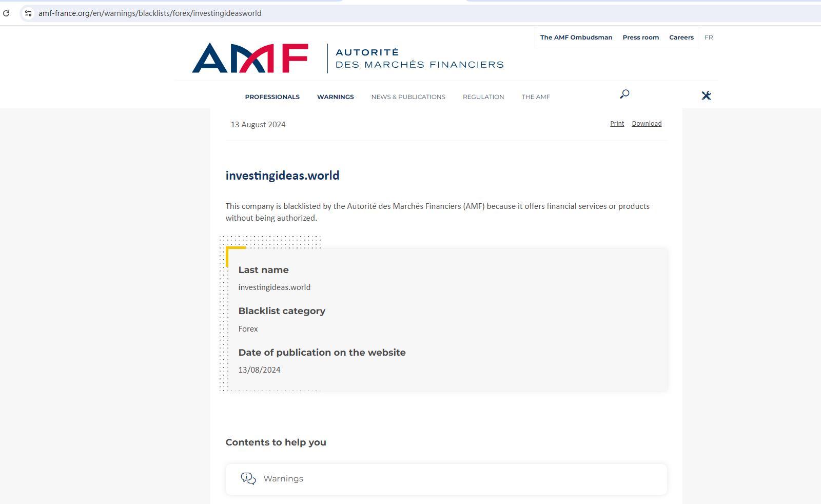Open the Professionals menu
The width and height of the screenshot is (821, 504).
pyautogui.click(x=272, y=97)
